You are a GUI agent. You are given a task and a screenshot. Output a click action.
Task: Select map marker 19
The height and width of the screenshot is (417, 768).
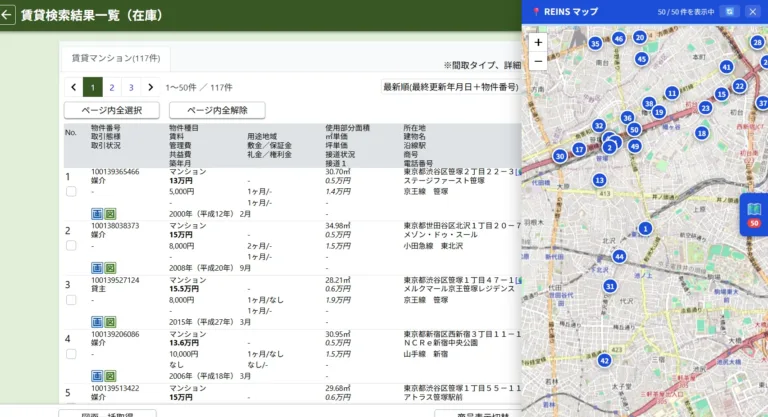[659, 112]
